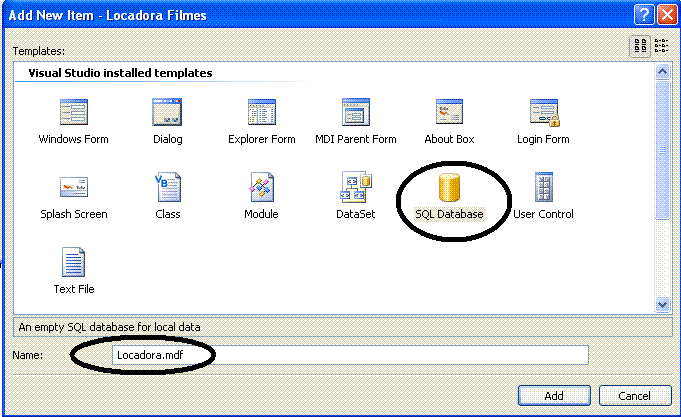Select the DataSet template icon
Screen dimensions: 681x417
point(356,187)
